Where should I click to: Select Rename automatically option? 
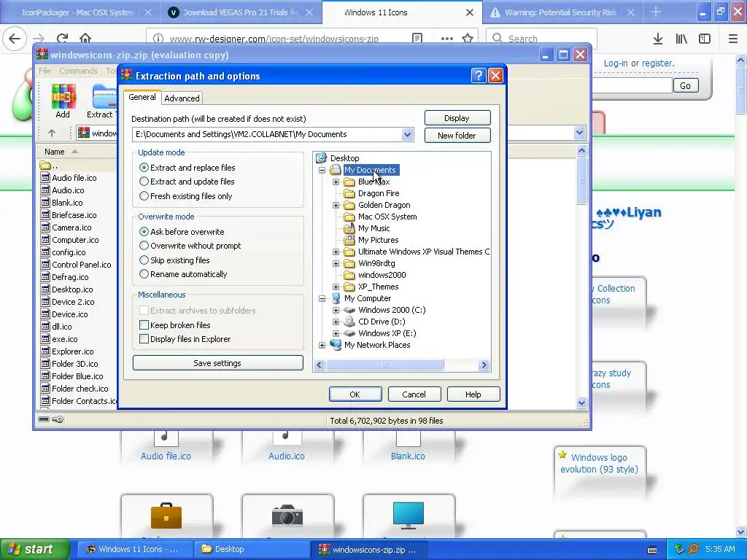144,274
